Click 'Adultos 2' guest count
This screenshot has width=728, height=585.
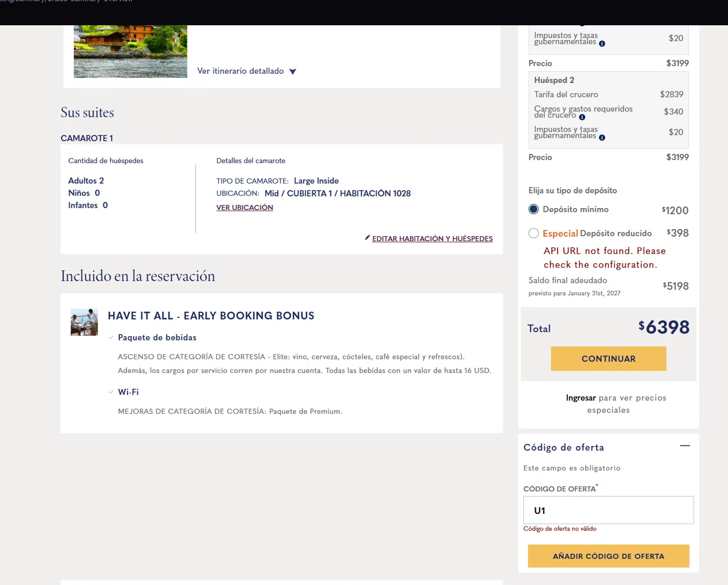point(86,180)
